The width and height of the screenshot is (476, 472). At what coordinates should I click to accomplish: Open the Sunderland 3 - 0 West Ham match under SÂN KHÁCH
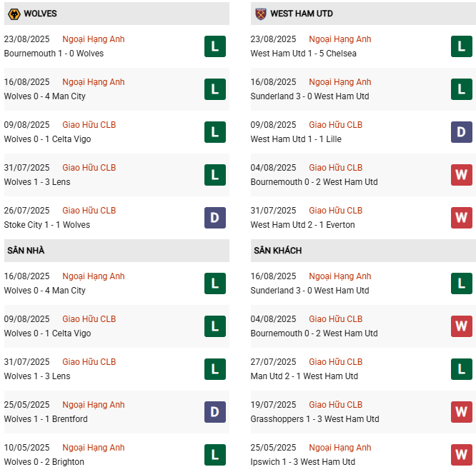coord(309,291)
